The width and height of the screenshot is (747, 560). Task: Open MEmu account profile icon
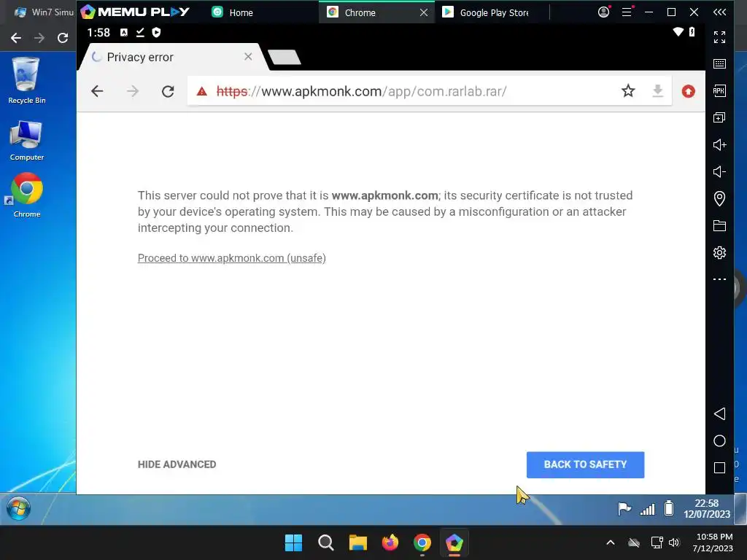tap(603, 12)
